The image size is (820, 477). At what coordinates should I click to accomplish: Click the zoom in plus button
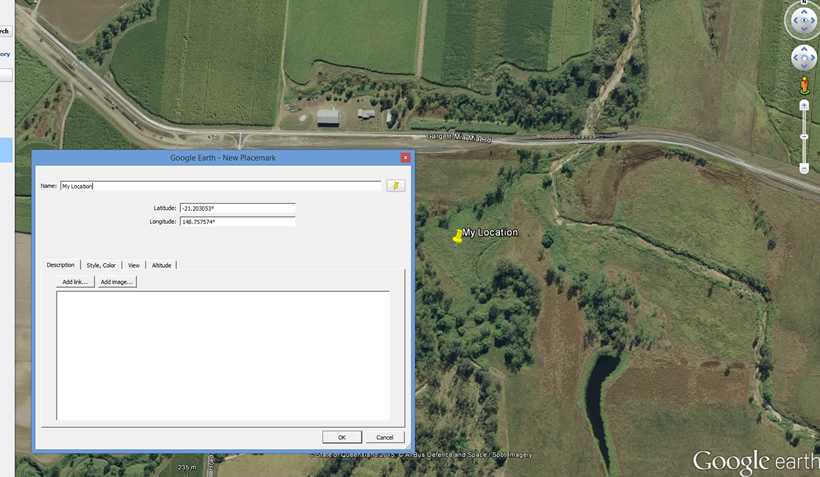(804, 106)
